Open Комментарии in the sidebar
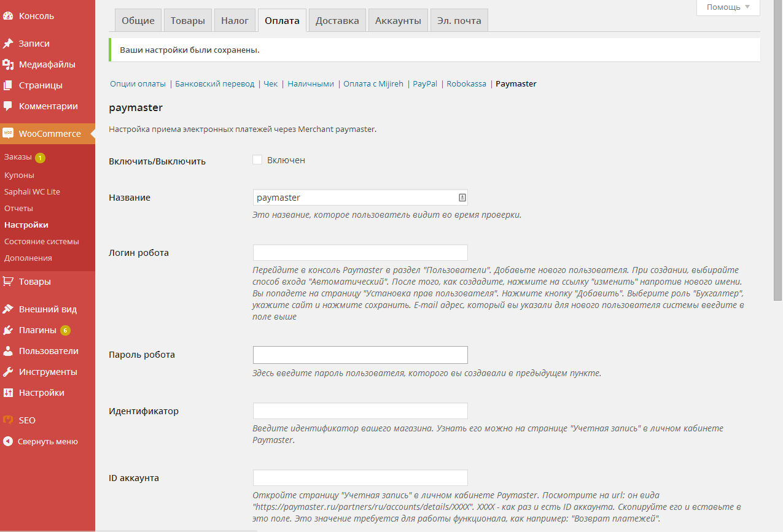 (x=47, y=106)
